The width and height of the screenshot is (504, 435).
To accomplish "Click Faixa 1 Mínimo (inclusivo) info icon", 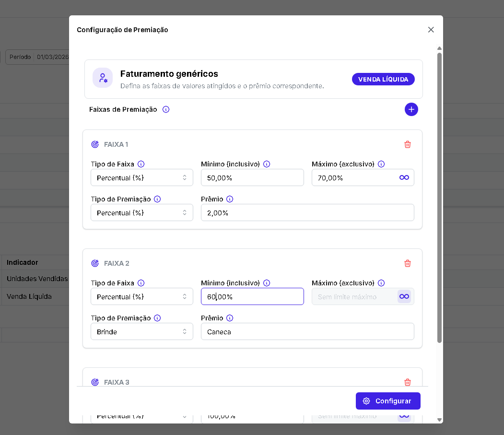I will pos(267,164).
